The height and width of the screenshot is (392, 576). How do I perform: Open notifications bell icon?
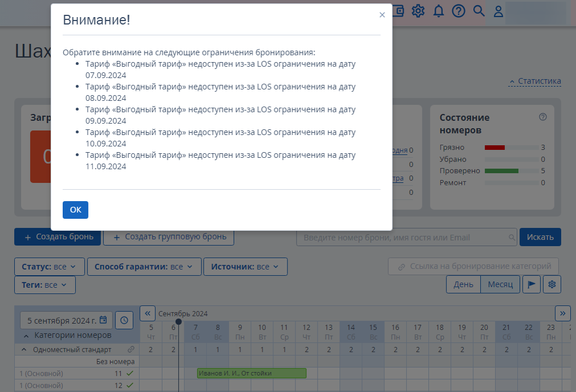coord(438,11)
